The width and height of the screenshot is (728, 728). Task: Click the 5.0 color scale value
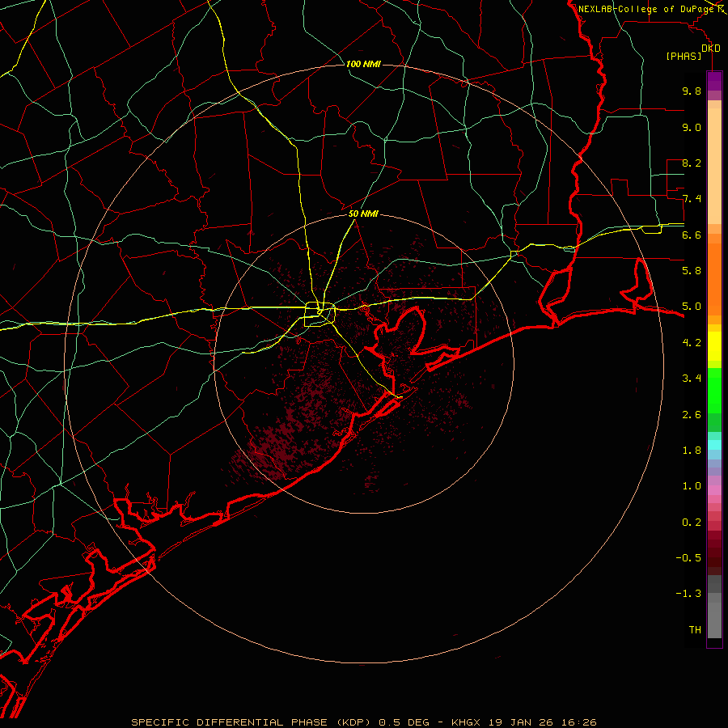click(692, 307)
